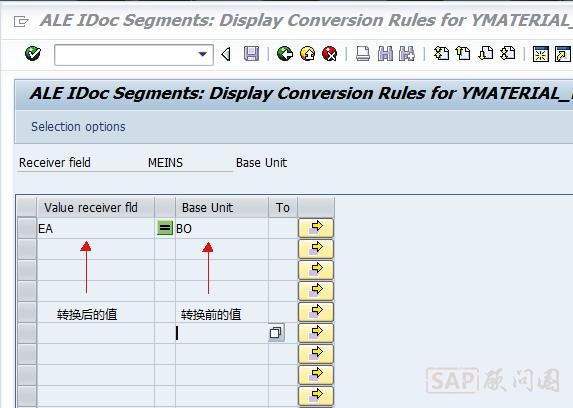The height and width of the screenshot is (408, 573).
Task: Click the Base Unit column header
Action: [x=222, y=207]
